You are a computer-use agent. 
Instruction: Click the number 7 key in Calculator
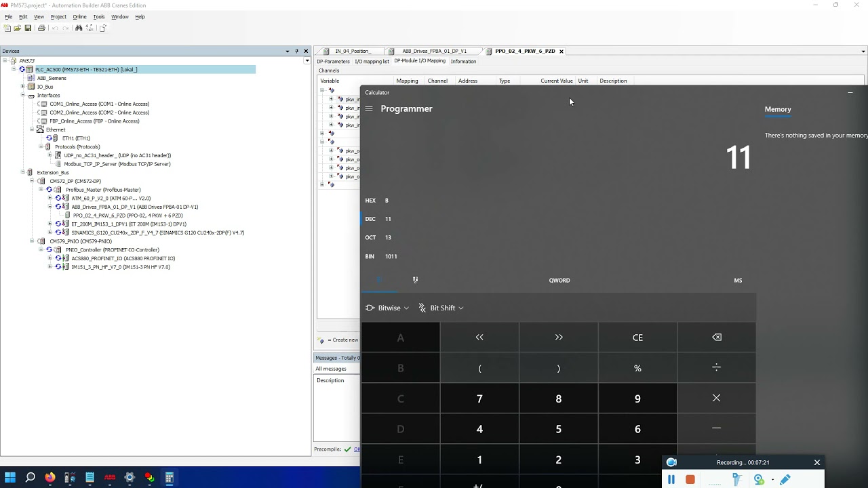(479, 399)
